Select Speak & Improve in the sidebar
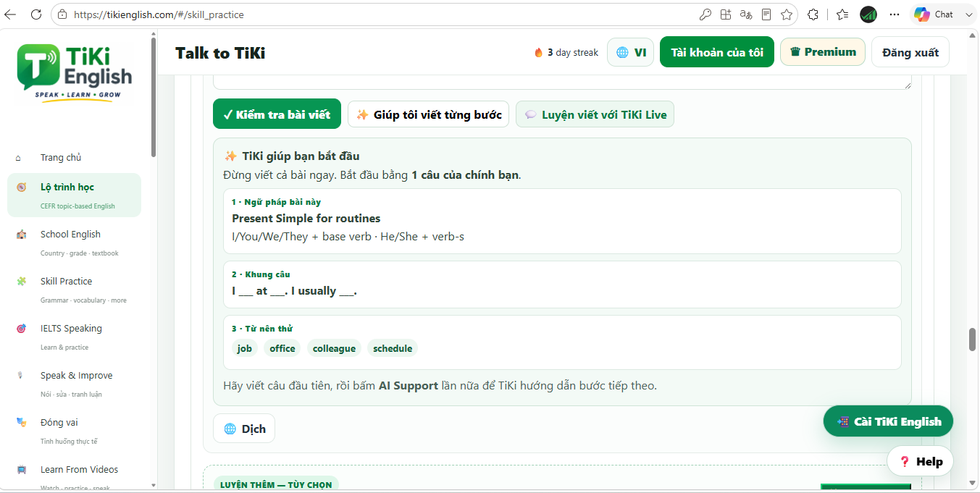Screen dimensions: 980x493 pos(74,384)
